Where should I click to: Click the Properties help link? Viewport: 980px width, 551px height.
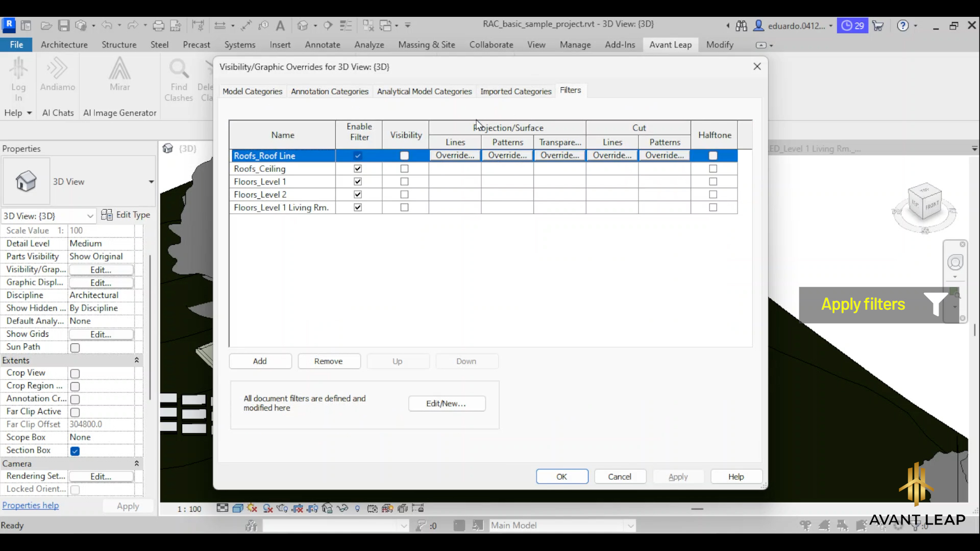pos(31,505)
